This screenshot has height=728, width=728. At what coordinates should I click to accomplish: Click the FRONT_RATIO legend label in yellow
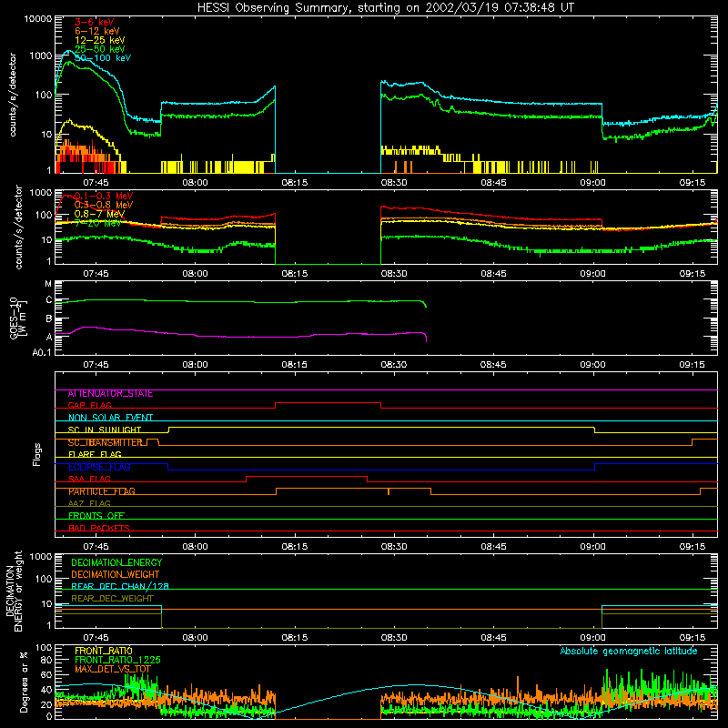click(104, 652)
